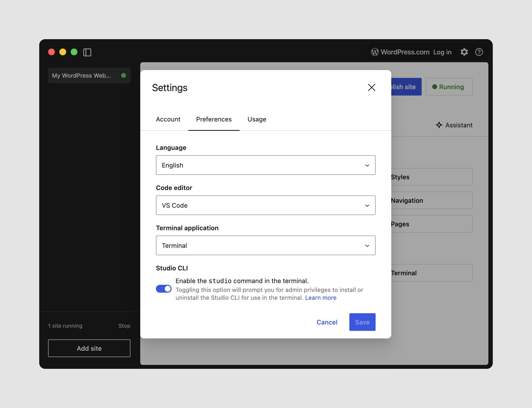
Task: Save the preference changes
Action: coord(362,322)
